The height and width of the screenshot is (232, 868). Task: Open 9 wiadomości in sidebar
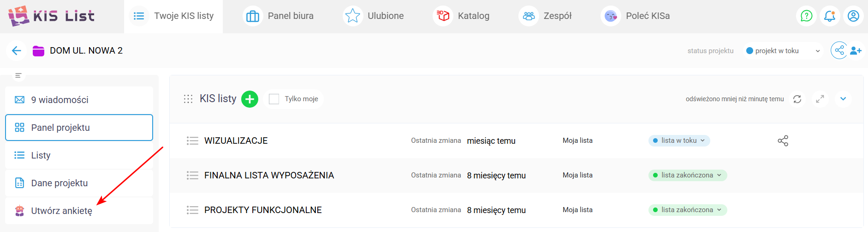click(59, 100)
